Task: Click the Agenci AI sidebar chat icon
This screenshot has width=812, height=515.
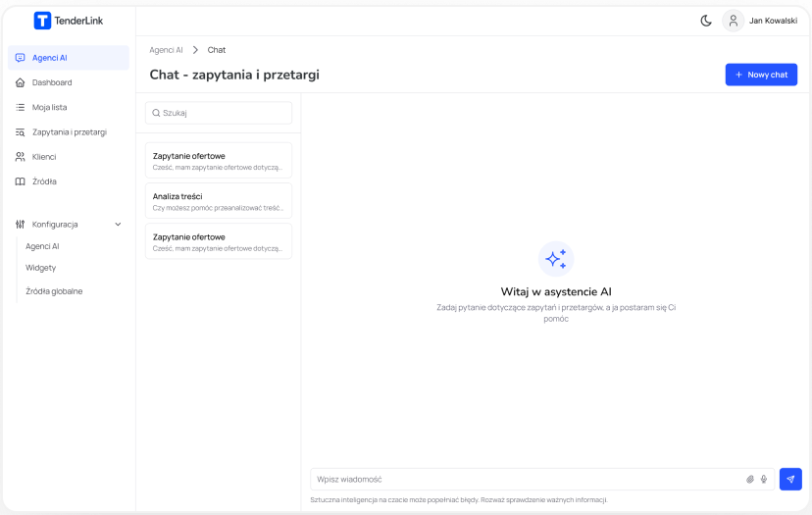Action: (x=21, y=58)
